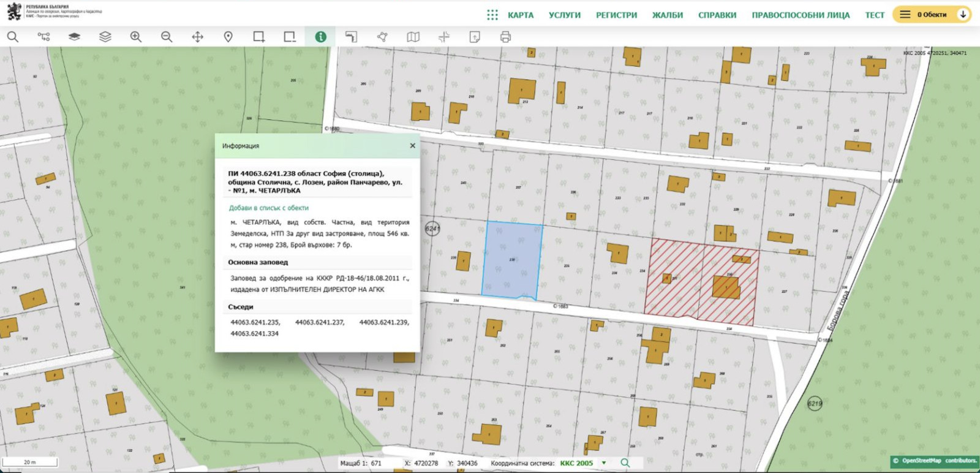Select the rectangle selection tool
Screen dimensions: 980x473
(259, 37)
